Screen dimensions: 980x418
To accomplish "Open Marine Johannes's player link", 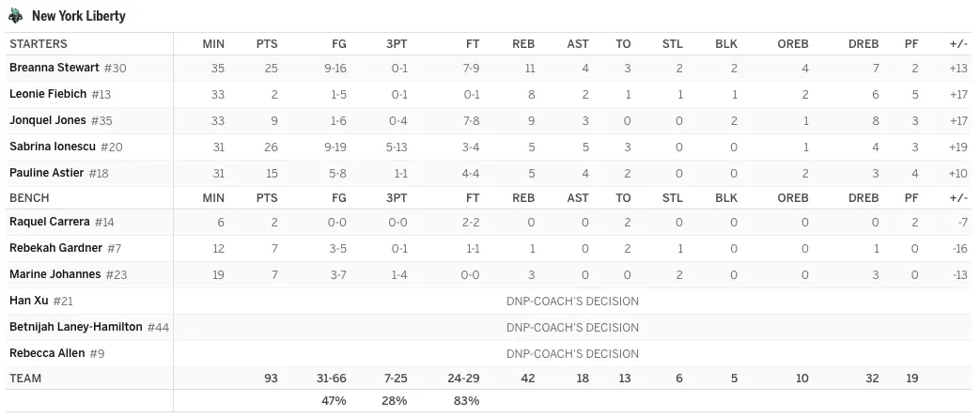I will [55, 274].
